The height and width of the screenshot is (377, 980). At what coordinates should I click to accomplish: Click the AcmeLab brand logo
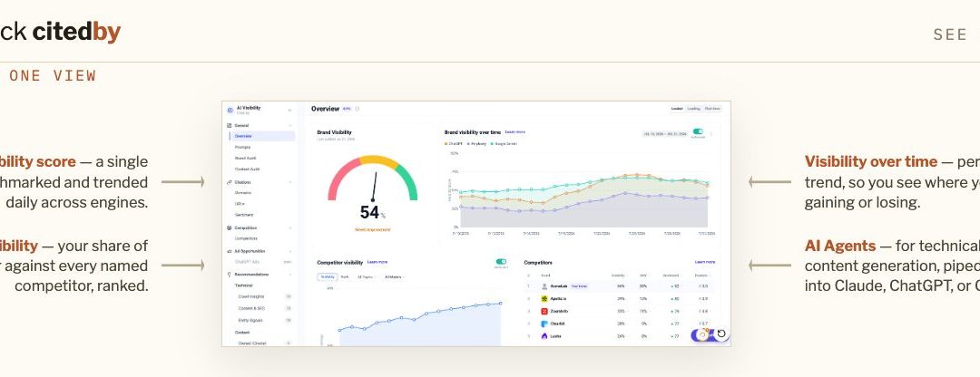click(x=544, y=286)
